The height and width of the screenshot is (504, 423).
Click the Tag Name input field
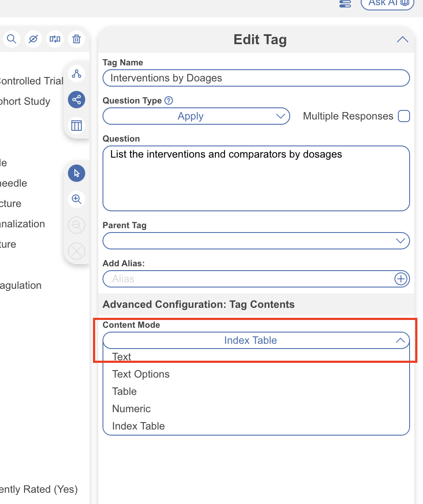256,78
